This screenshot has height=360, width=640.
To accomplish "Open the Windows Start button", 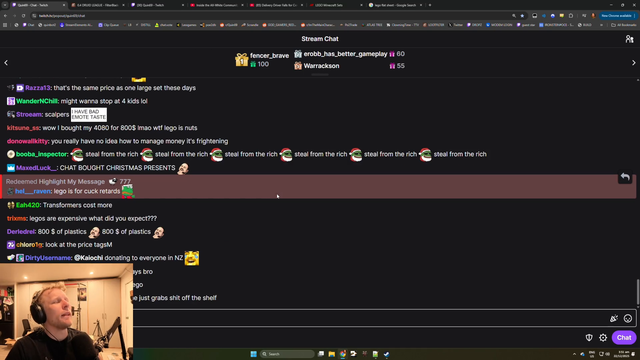I will point(253,354).
